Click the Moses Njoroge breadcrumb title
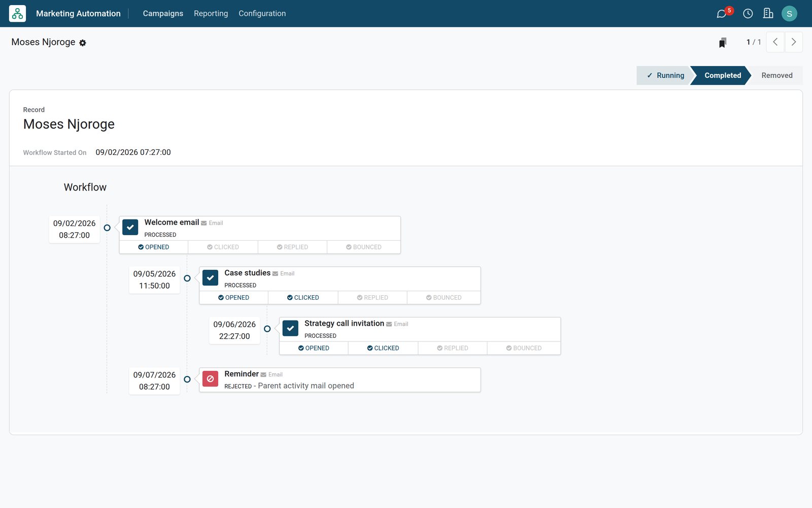Screen dimensions: 812x508 coord(43,42)
